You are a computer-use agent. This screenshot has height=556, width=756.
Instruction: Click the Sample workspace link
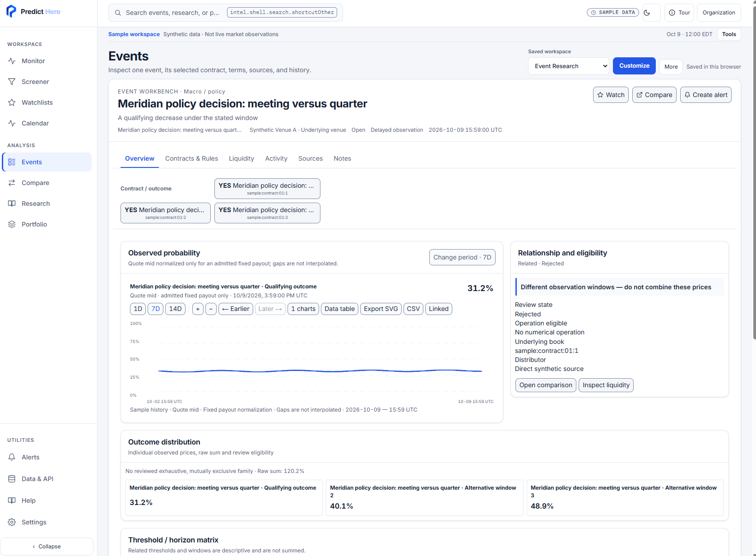point(134,34)
